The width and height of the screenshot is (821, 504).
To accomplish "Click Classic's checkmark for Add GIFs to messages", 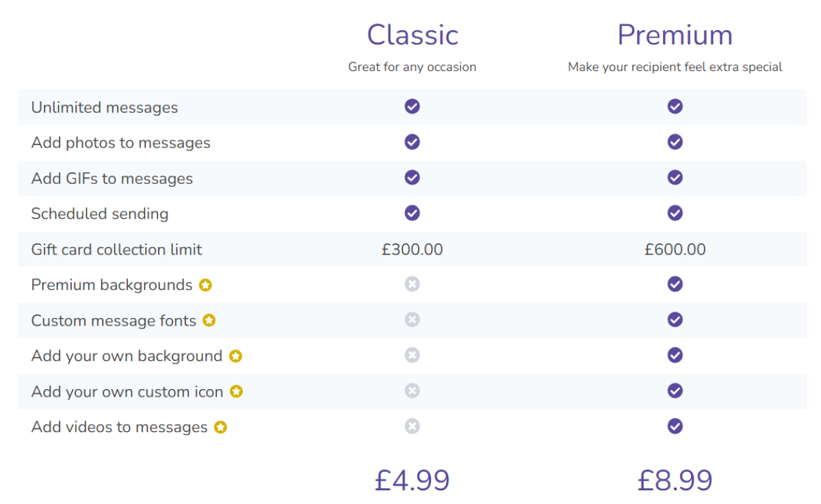I will [x=412, y=177].
